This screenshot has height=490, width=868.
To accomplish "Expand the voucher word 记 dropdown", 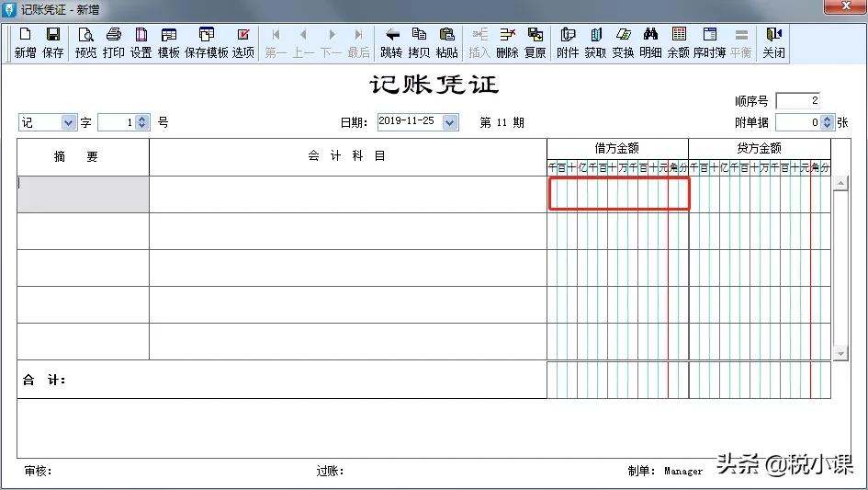I will click(68, 122).
